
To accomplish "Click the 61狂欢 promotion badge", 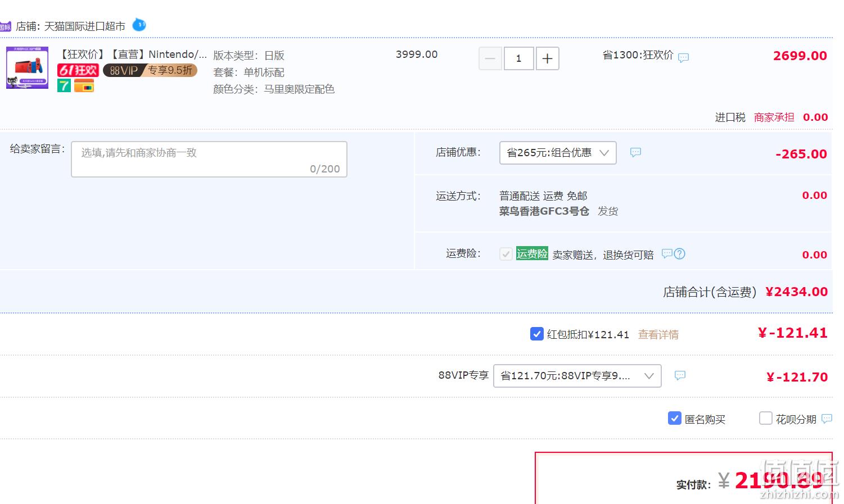I will [78, 70].
